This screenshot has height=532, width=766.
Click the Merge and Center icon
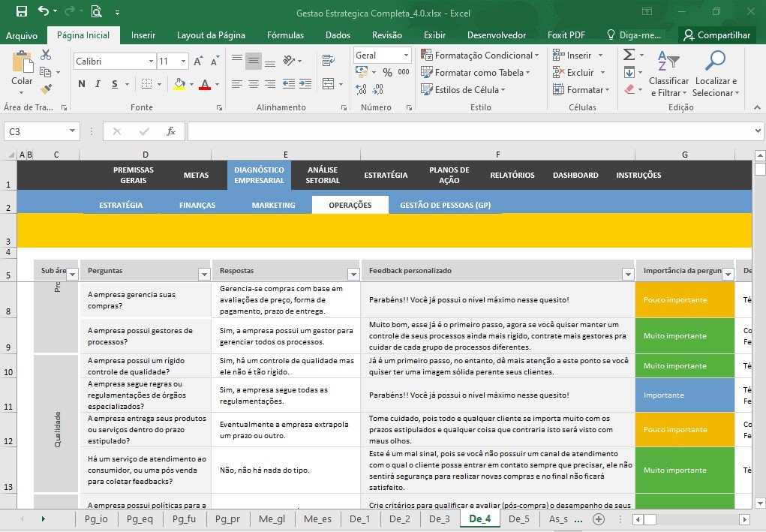click(x=329, y=84)
